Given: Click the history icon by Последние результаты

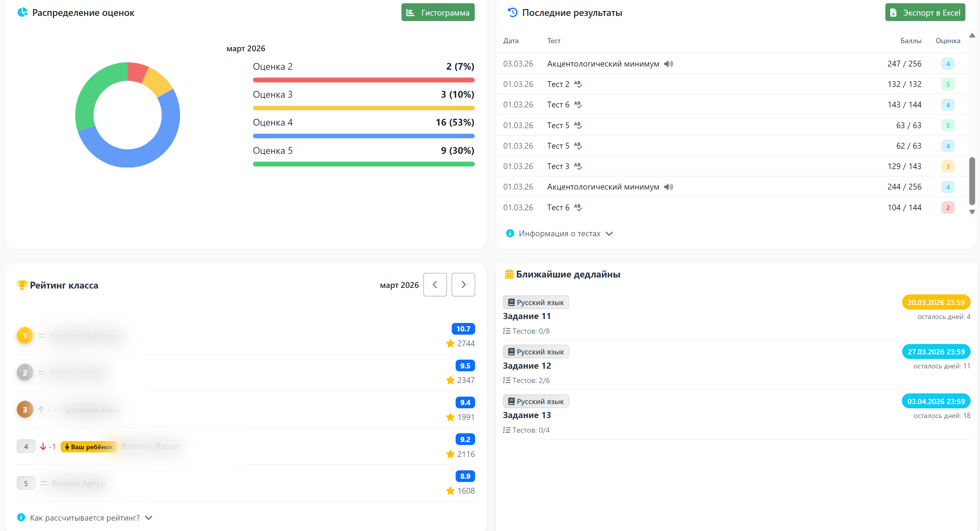Looking at the screenshot, I should 512,13.
